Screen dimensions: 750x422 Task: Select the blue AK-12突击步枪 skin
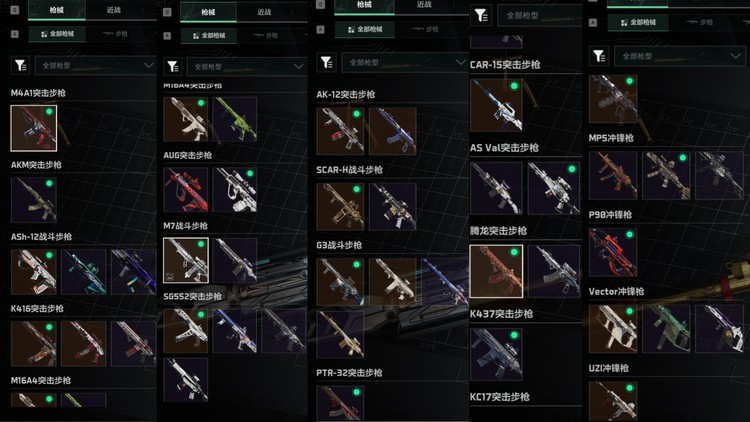(x=393, y=131)
